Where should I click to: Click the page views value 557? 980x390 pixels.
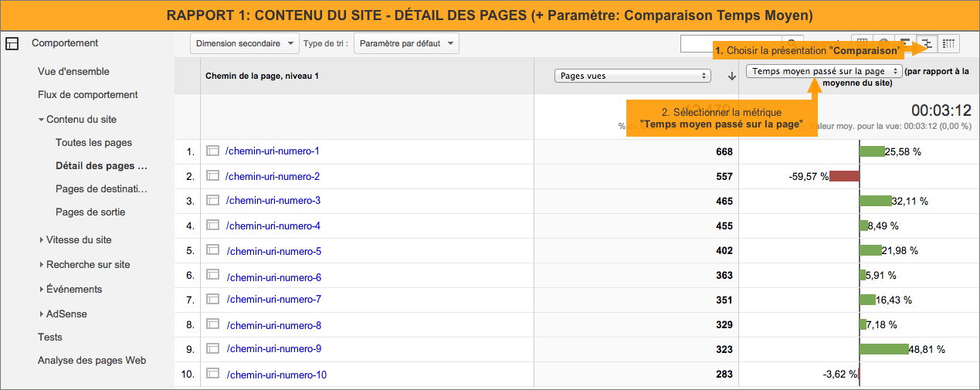724,177
